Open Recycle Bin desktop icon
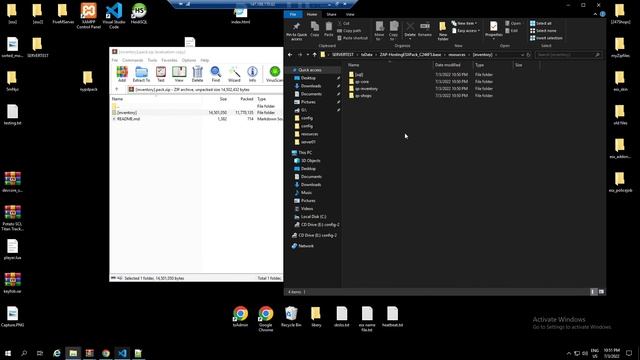 (291, 317)
